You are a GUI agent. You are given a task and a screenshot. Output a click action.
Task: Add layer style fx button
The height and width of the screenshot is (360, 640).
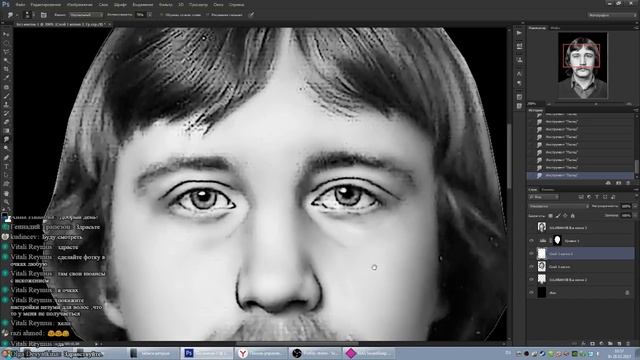coord(583,344)
